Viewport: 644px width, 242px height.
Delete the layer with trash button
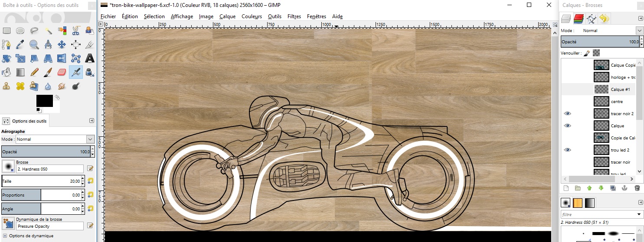click(x=637, y=188)
